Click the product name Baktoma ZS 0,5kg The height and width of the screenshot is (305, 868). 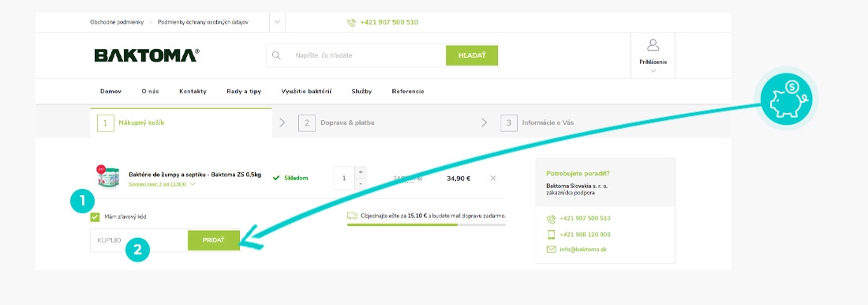[195, 174]
